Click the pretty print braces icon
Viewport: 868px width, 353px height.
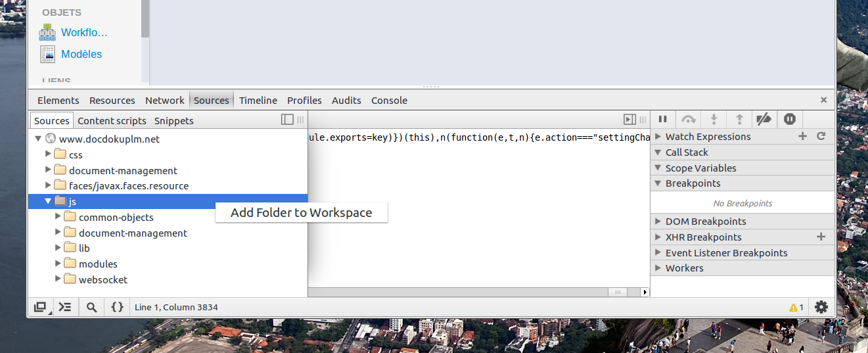(x=117, y=307)
